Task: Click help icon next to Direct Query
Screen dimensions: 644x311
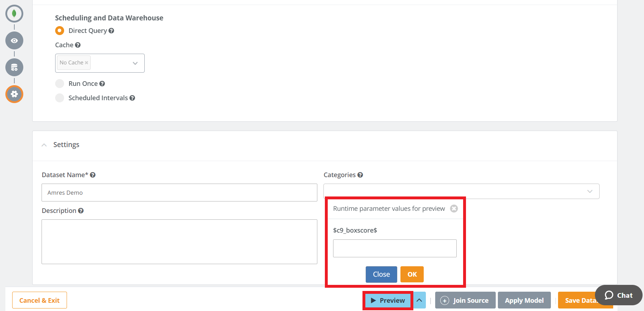Action: point(111,31)
